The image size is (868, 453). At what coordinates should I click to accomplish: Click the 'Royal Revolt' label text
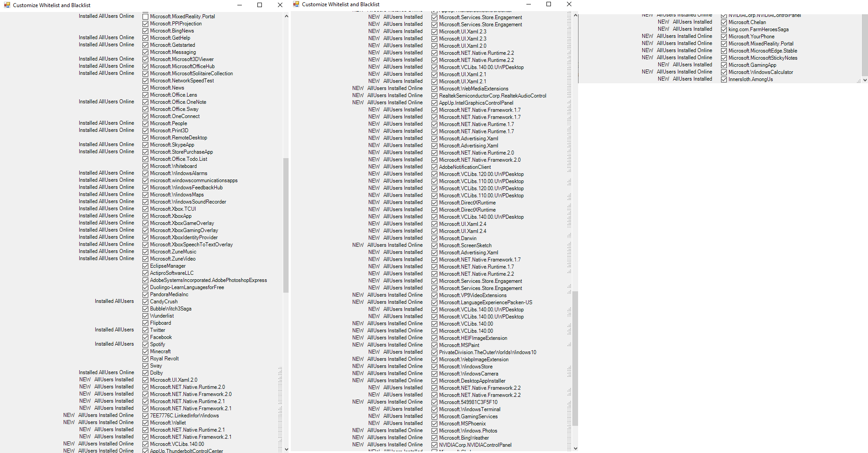[164, 359]
